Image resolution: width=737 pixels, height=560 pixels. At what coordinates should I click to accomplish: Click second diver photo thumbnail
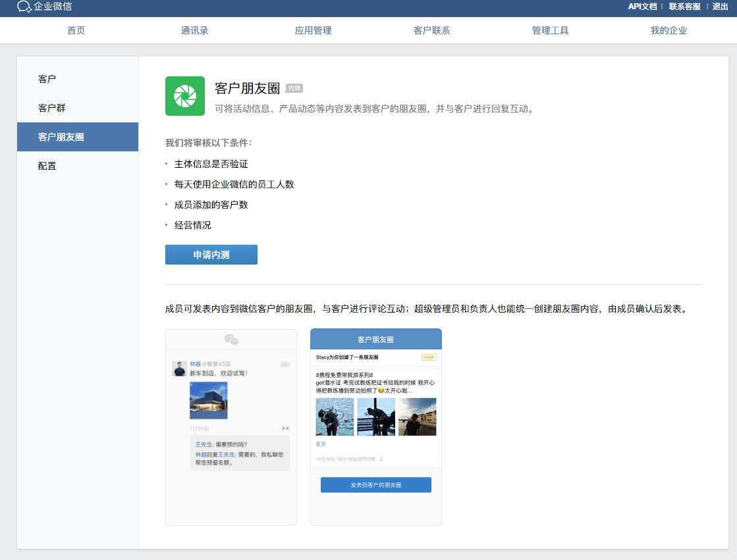pyautogui.click(x=376, y=417)
